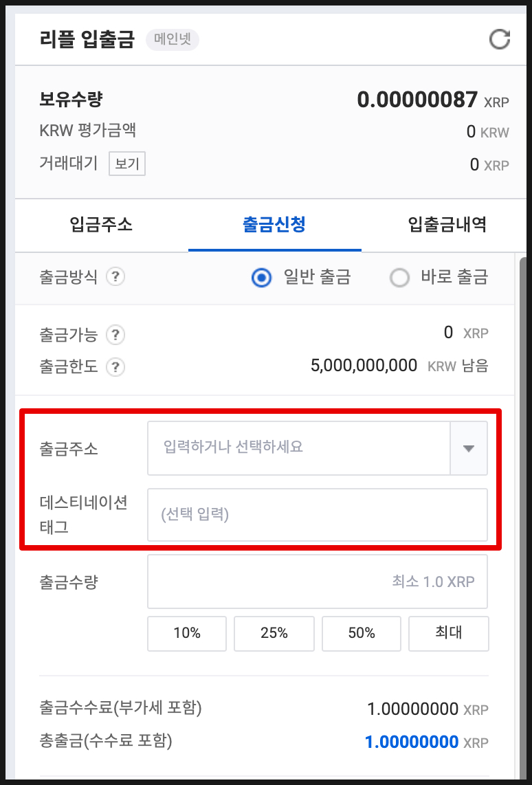Click the withdrawal address input field
This screenshot has height=785, width=532.
pos(299,447)
